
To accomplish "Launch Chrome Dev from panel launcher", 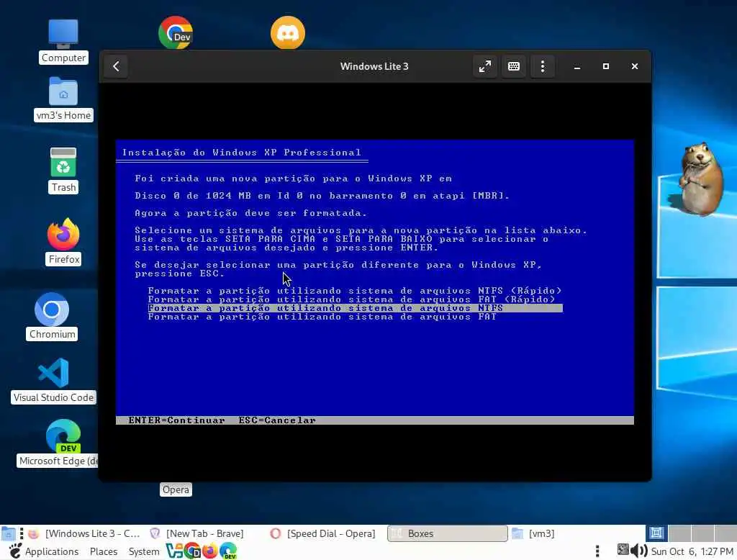I will point(192,551).
